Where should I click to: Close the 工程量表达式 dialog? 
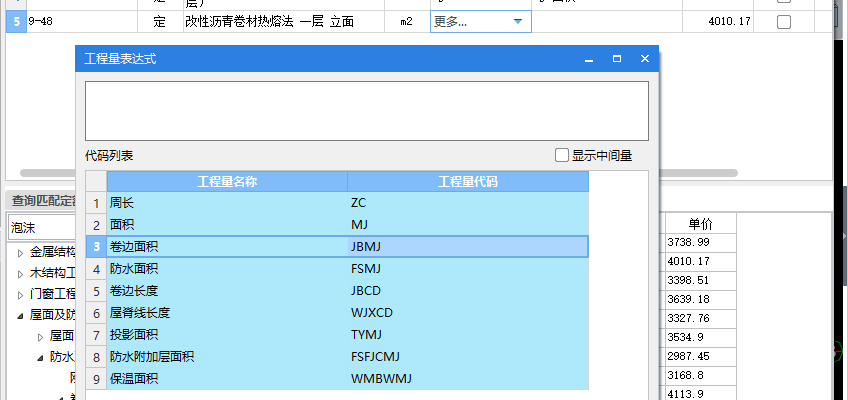[x=645, y=59]
